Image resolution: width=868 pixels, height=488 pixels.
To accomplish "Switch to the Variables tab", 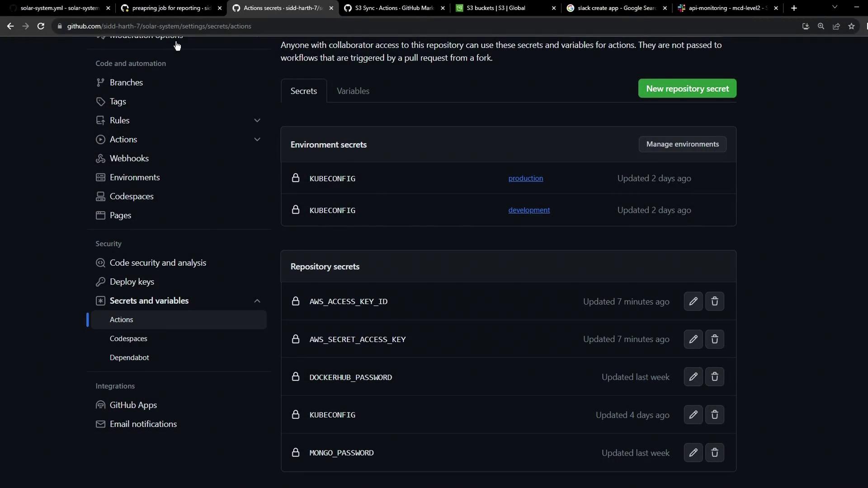I will pos(353,91).
